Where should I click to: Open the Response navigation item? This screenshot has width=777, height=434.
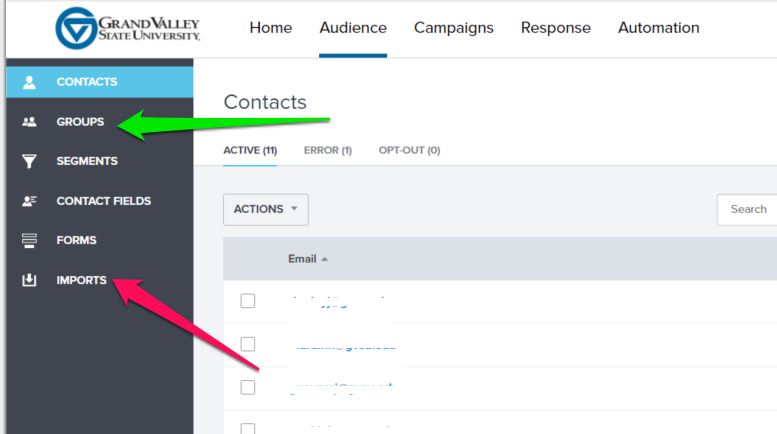tap(556, 28)
